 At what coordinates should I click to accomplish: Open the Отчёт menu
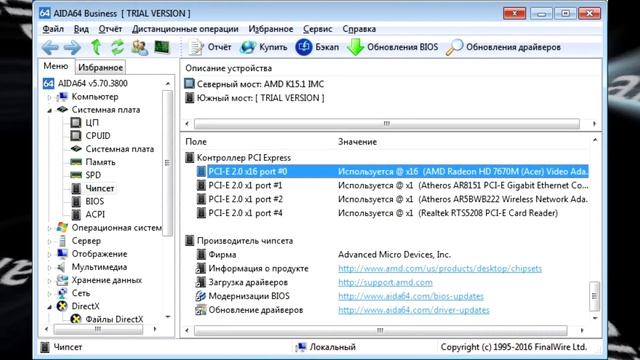[110, 29]
